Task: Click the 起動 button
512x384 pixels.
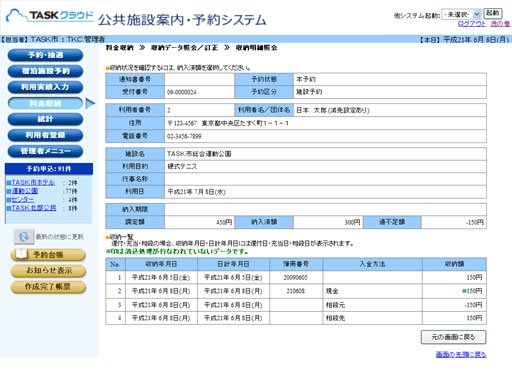Action: 492,13
